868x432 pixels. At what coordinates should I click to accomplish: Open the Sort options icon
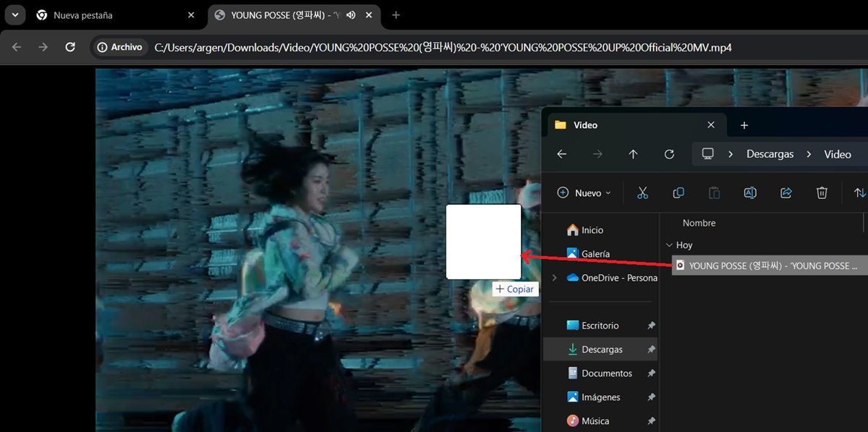pos(859,193)
